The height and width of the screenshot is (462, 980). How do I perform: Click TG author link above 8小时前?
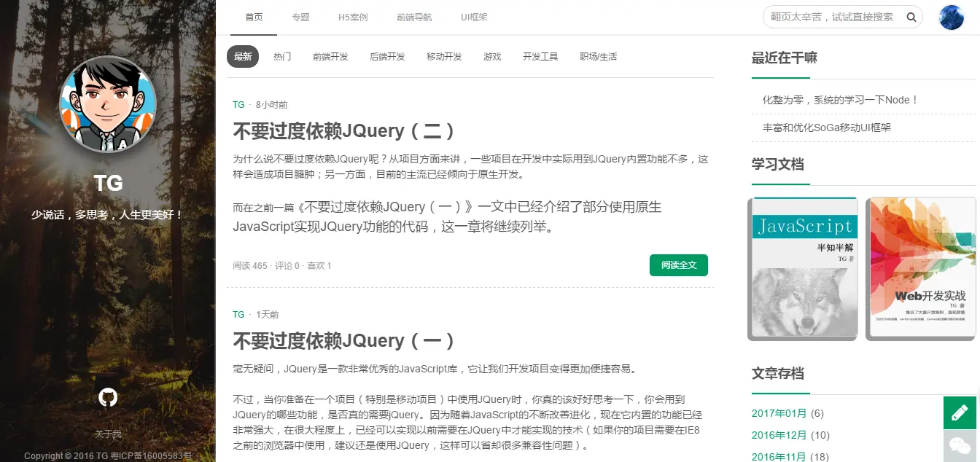tap(238, 105)
